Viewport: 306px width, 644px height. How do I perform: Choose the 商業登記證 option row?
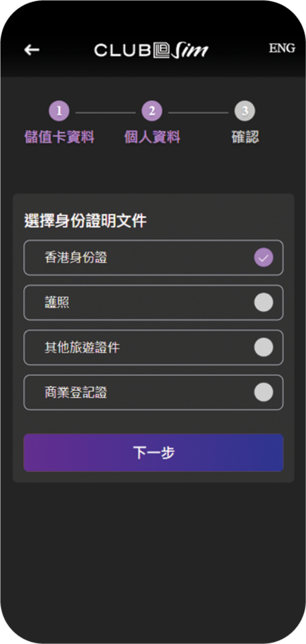point(154,392)
